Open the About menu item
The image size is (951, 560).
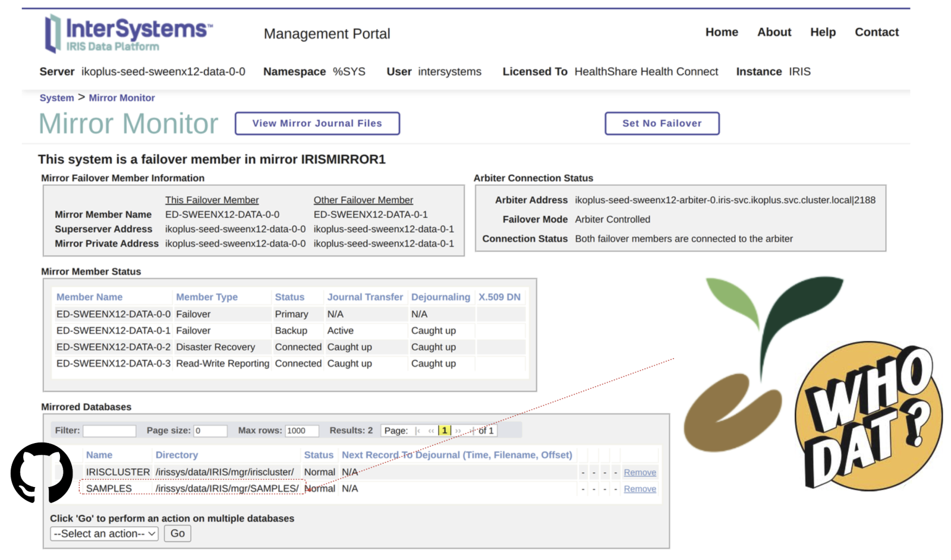pyautogui.click(x=774, y=32)
